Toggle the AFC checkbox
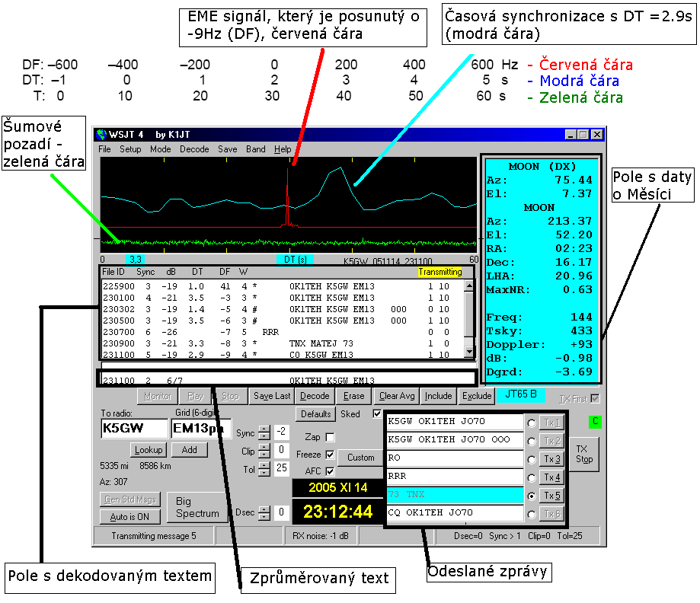Image resolution: width=700 pixels, height=603 pixels. point(330,471)
